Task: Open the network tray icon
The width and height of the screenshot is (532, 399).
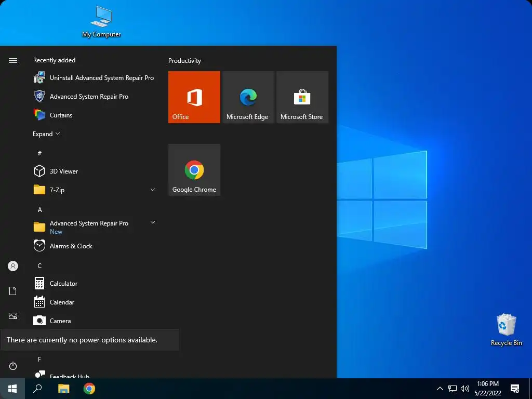Action: pos(453,389)
